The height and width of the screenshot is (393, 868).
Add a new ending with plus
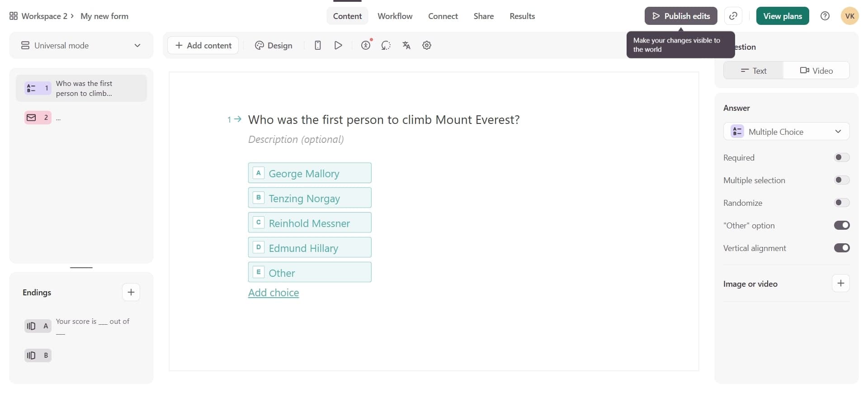pyautogui.click(x=131, y=292)
